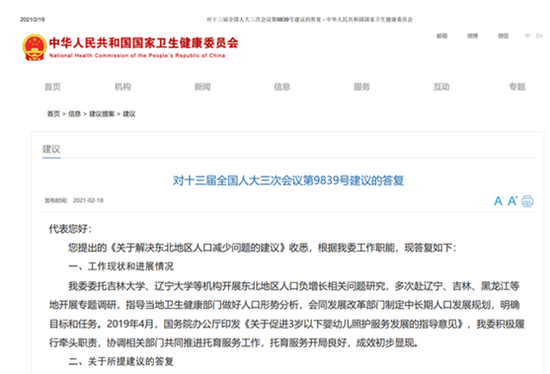Open the 互动 navigation menu item
Image resolution: width=550 pixels, height=374 pixels.
coord(441,87)
